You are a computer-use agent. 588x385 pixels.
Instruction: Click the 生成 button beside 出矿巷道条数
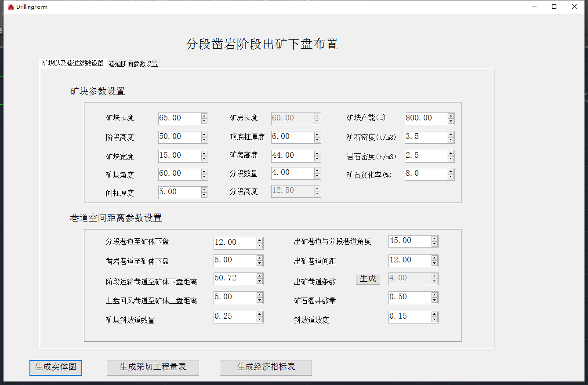coord(368,279)
